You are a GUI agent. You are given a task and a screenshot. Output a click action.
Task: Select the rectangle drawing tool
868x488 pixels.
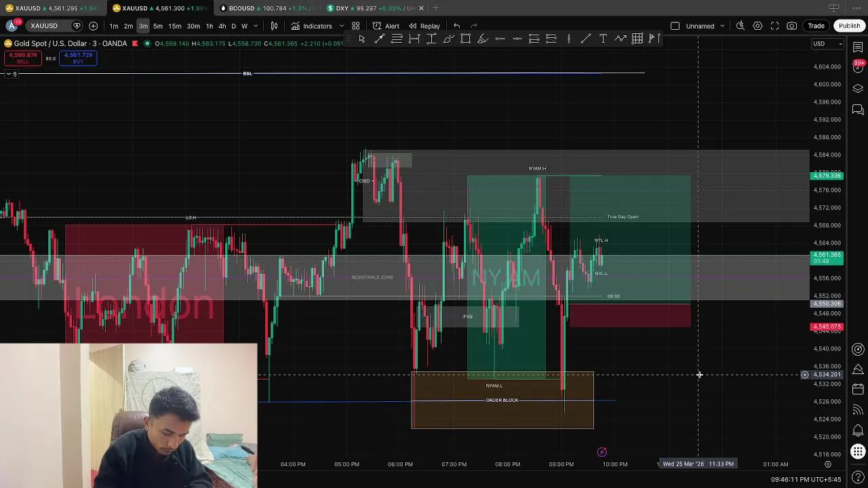[x=465, y=39]
